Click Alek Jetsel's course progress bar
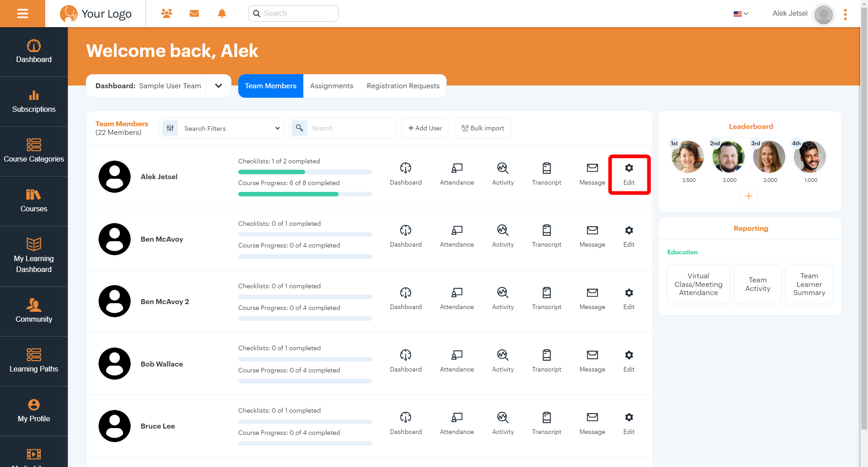868x467 pixels. click(305, 194)
